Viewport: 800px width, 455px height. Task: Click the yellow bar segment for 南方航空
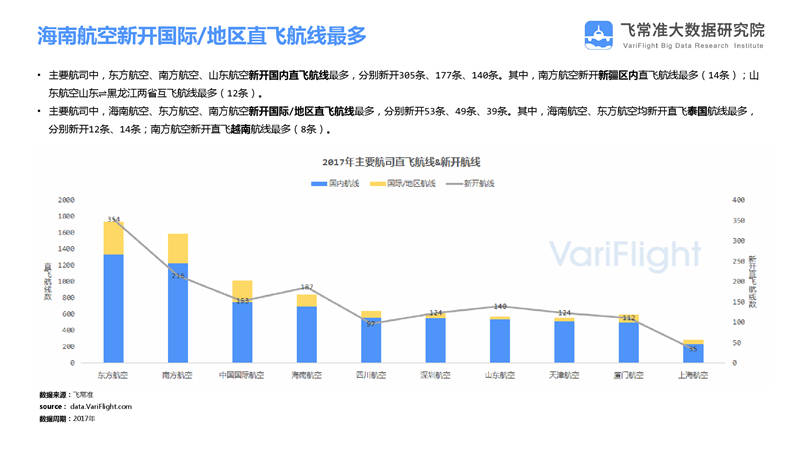pos(178,248)
